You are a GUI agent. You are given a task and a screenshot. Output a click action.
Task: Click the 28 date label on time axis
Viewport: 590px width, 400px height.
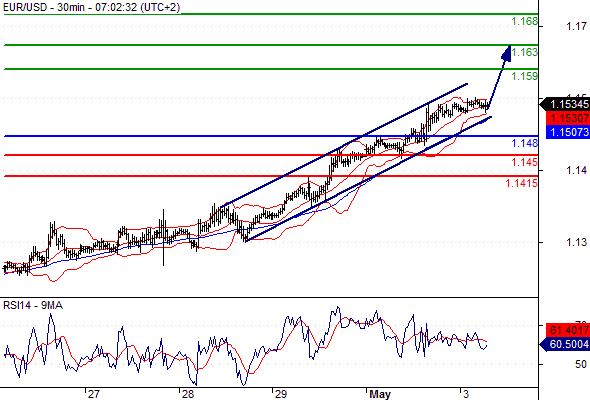(187, 394)
